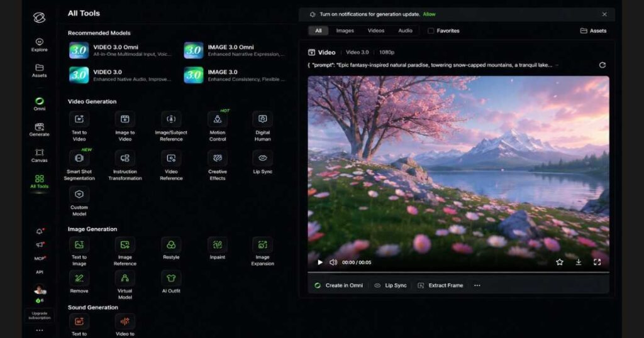
Task: Open the Image Reference tool
Action: 125,251
